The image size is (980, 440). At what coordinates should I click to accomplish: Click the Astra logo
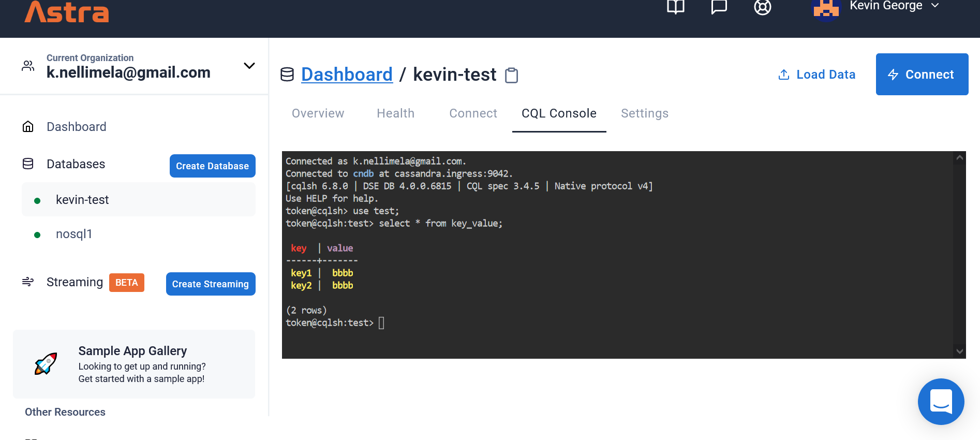coord(66,12)
